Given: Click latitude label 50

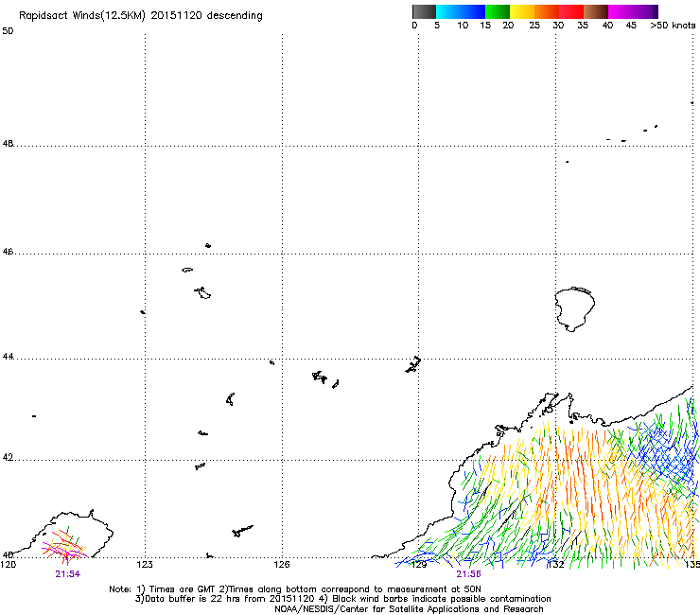Looking at the screenshot, I should tap(8, 31).
